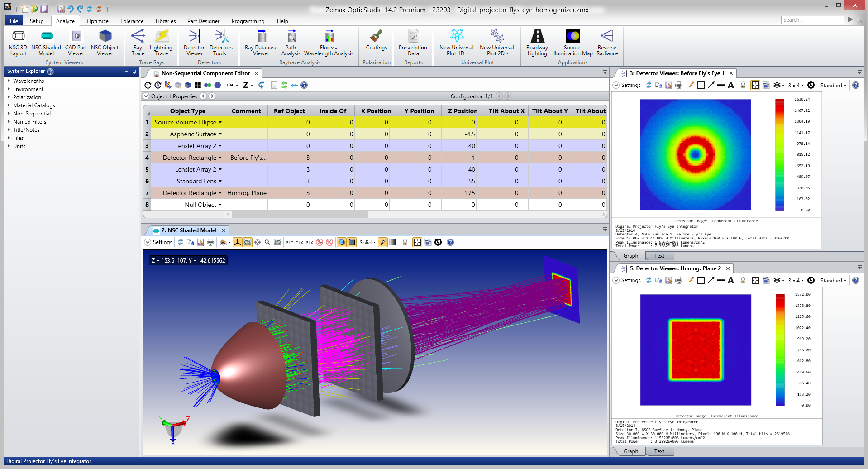The width and height of the screenshot is (868, 469).
Task: Click the color scale legend of detector 5
Action: click(779, 349)
